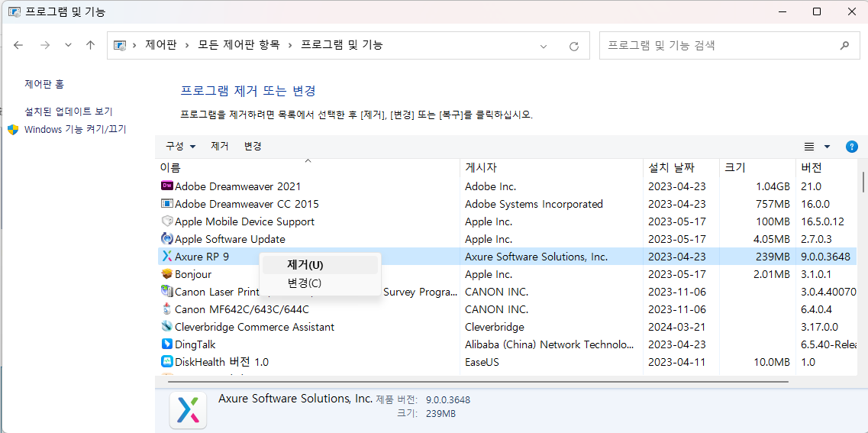Click the 2024-03-21 install date cell
The height and width of the screenshot is (433, 868).
(677, 327)
